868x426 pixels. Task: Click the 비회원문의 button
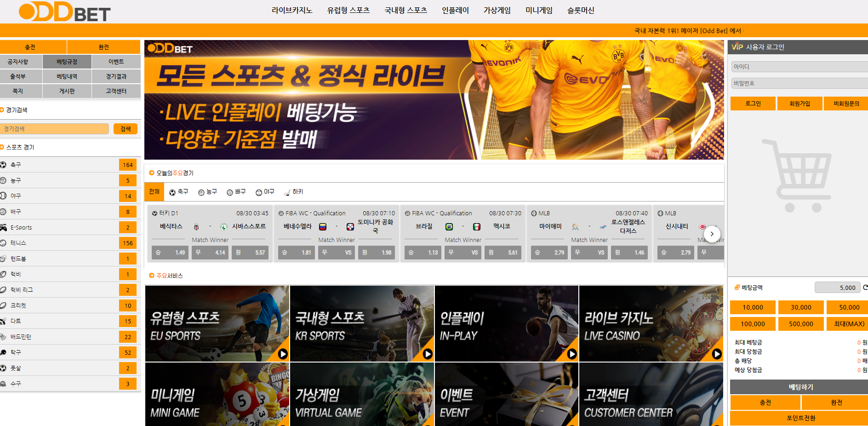(x=846, y=104)
